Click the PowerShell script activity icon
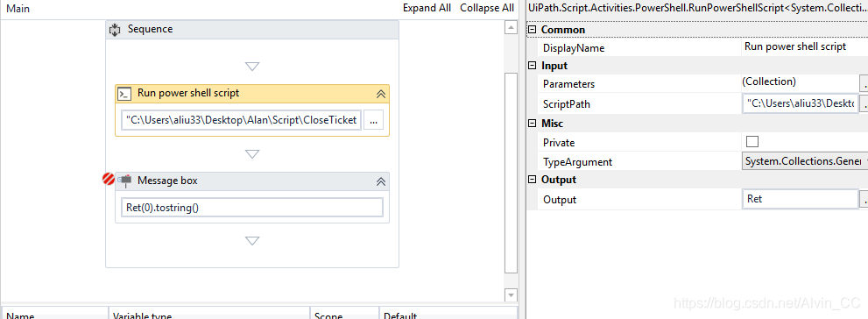Viewport: 868px width, 319px height. click(x=124, y=94)
